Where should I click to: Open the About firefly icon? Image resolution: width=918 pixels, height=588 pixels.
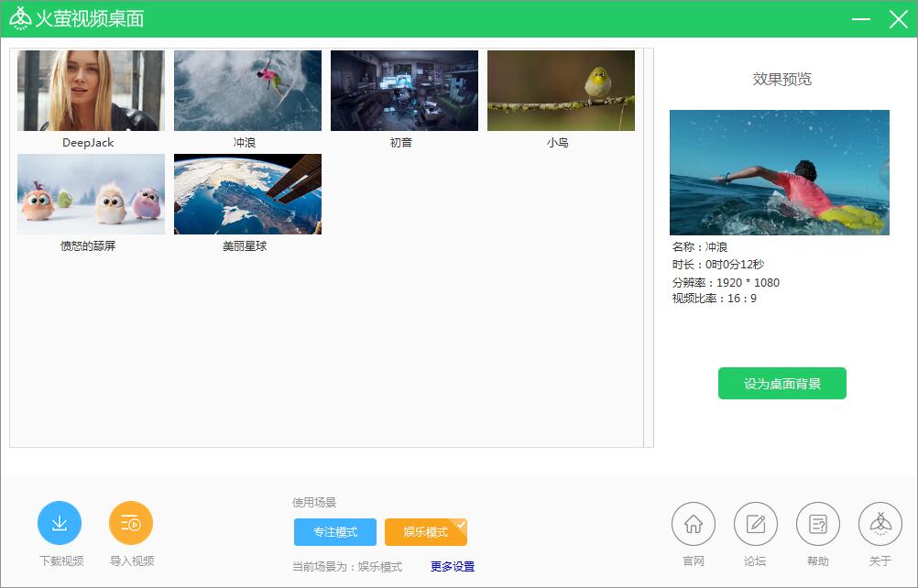(x=880, y=524)
